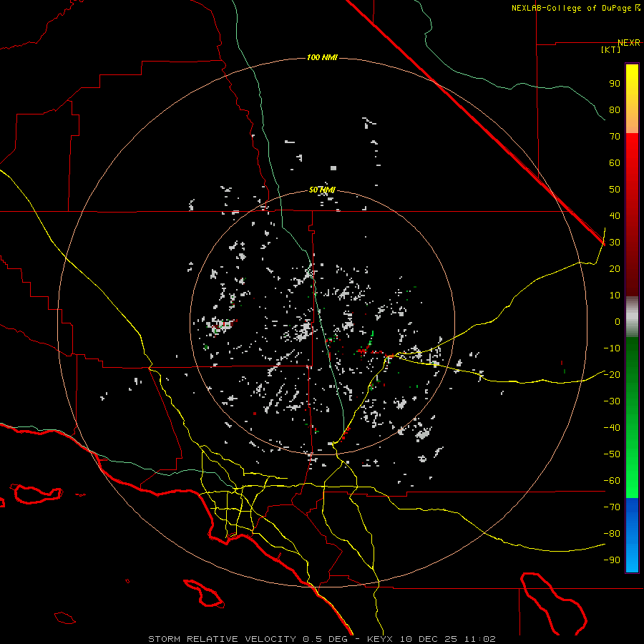Click the 40 value on velocity scale
The height and width of the screenshot is (644, 644).
tap(615, 215)
